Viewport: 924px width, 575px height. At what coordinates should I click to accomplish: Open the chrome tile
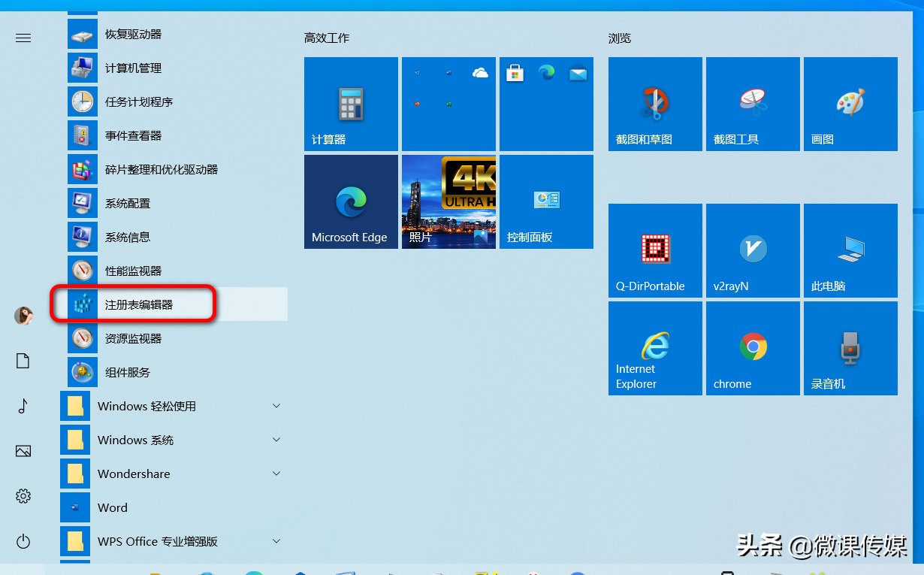click(752, 348)
